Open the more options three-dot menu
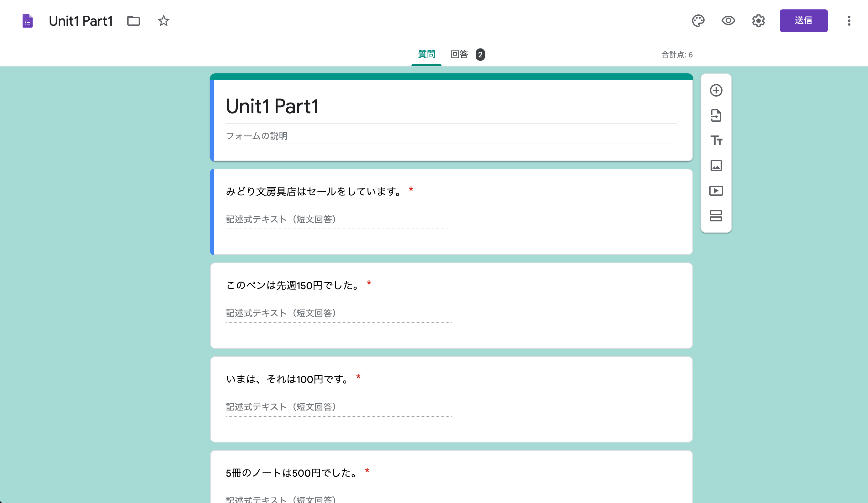This screenshot has width=868, height=503. click(x=849, y=21)
